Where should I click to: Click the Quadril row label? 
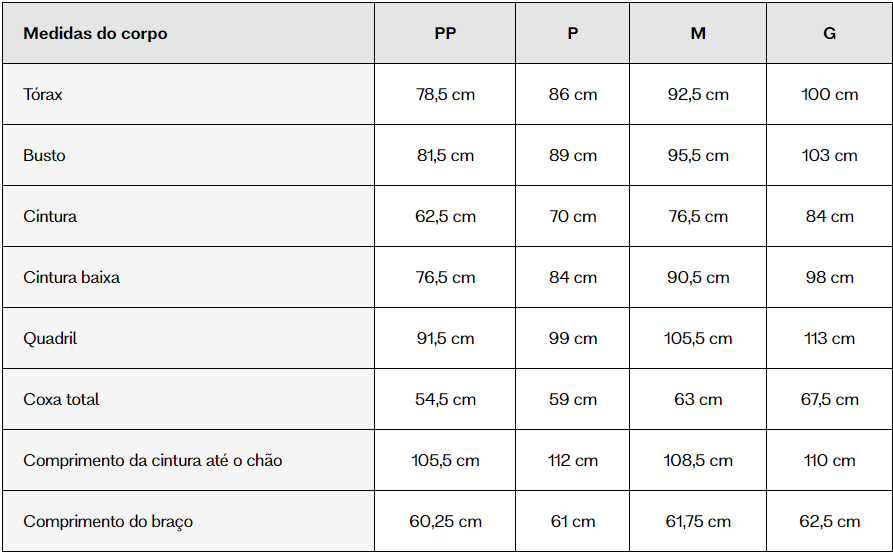[x=50, y=338]
